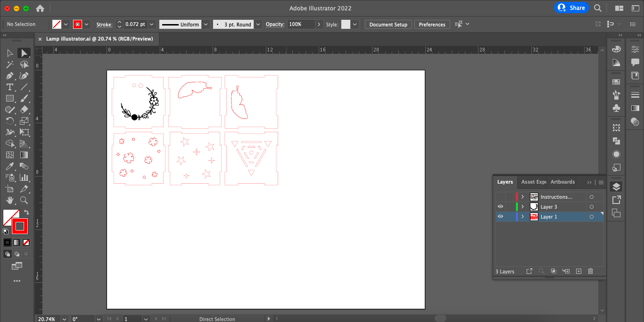Open Document Setup
The image size is (644, 322).
point(388,24)
